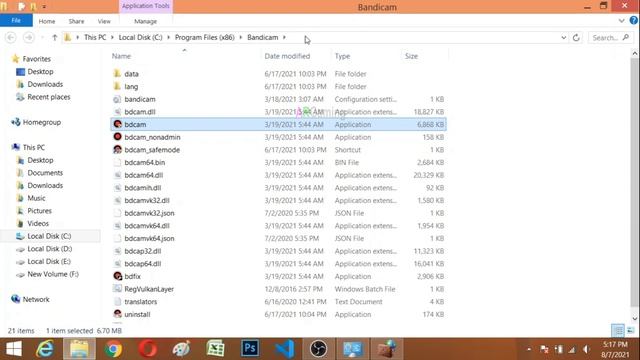
Task: Open Paint from the taskbar
Action: click(x=182, y=349)
